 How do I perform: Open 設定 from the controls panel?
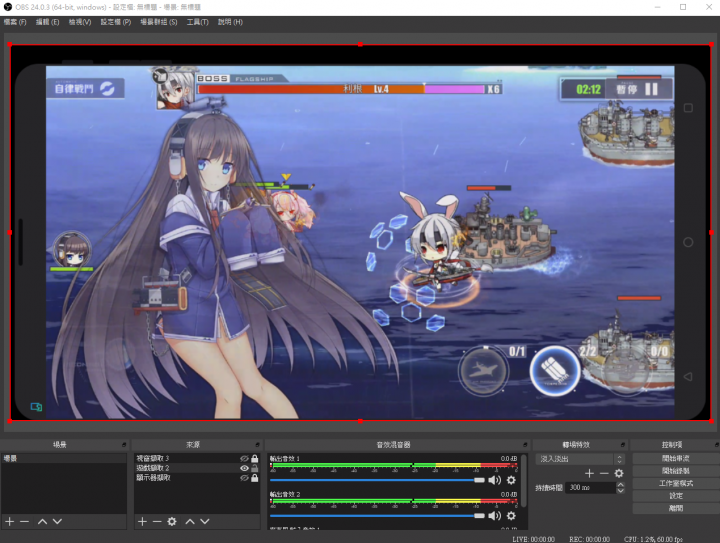[x=675, y=496]
